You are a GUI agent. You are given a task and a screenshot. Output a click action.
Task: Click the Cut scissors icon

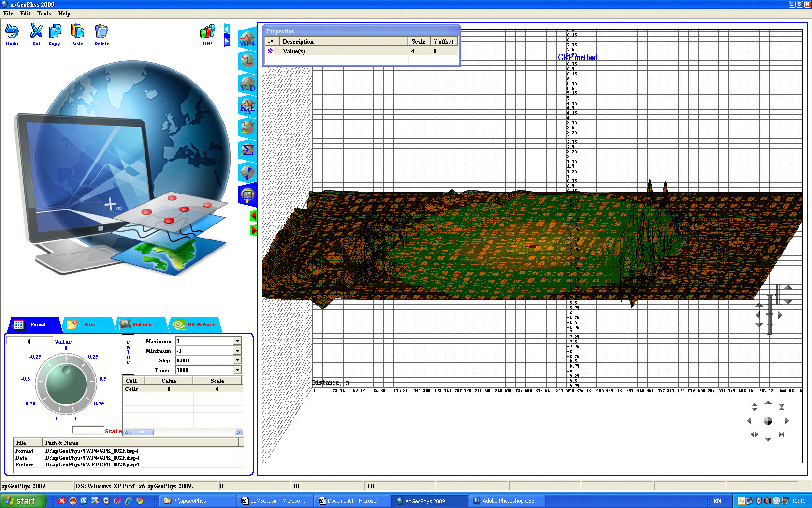pos(36,32)
